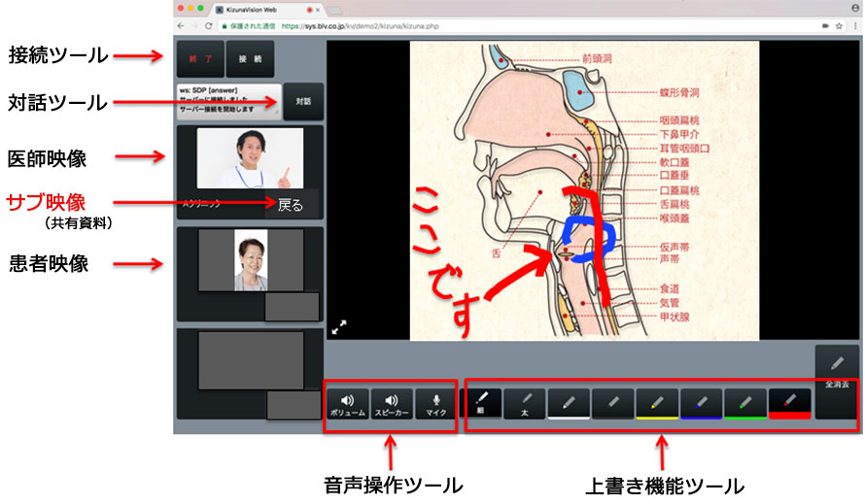Screen dimensions: 865x504
Task: Click small gray sub-thumbnail under patient video
Action: click(x=292, y=307)
